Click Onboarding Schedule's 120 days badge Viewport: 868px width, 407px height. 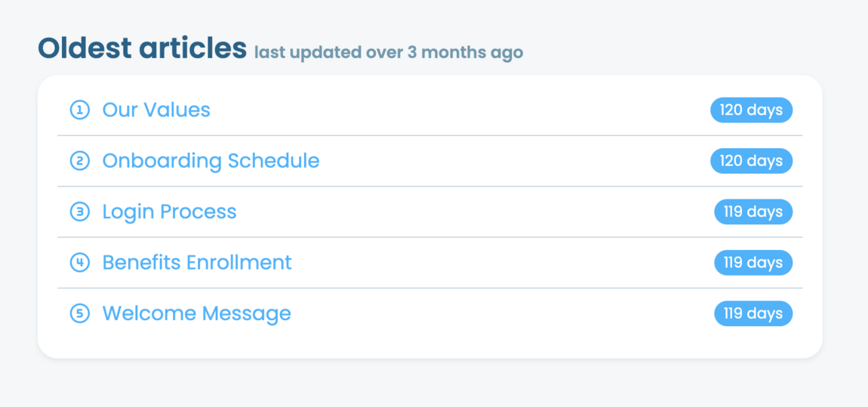pyautogui.click(x=751, y=161)
